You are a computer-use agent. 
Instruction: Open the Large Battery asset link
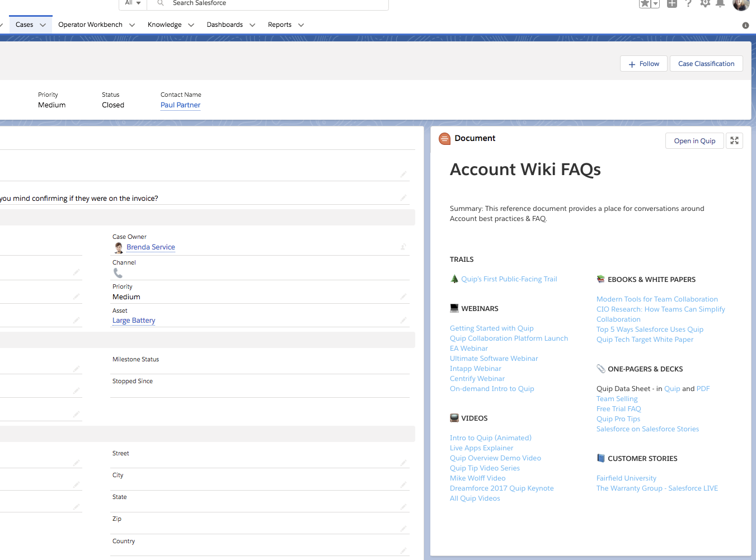[134, 320]
